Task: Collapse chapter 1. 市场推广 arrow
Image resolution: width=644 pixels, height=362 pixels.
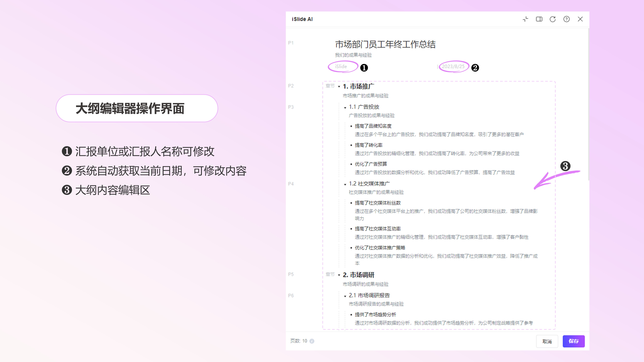Action: pos(339,87)
